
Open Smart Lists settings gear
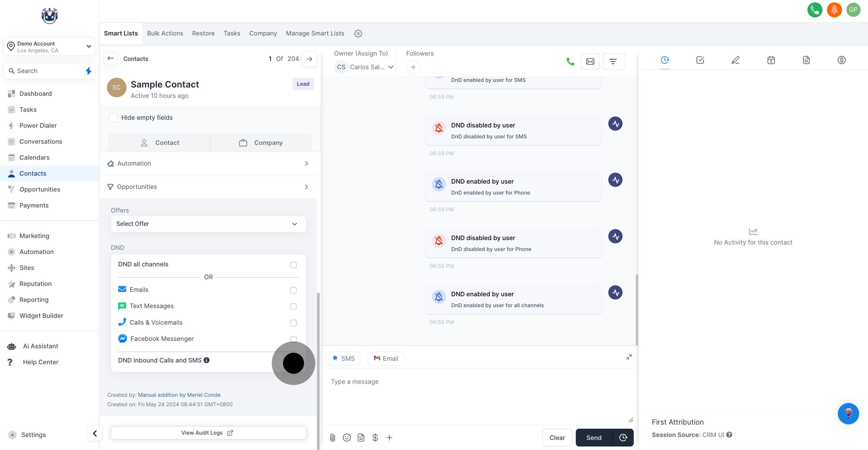click(x=358, y=33)
